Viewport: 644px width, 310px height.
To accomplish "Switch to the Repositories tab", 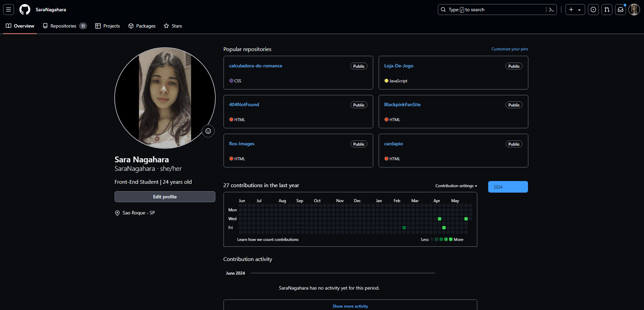I will click(65, 26).
